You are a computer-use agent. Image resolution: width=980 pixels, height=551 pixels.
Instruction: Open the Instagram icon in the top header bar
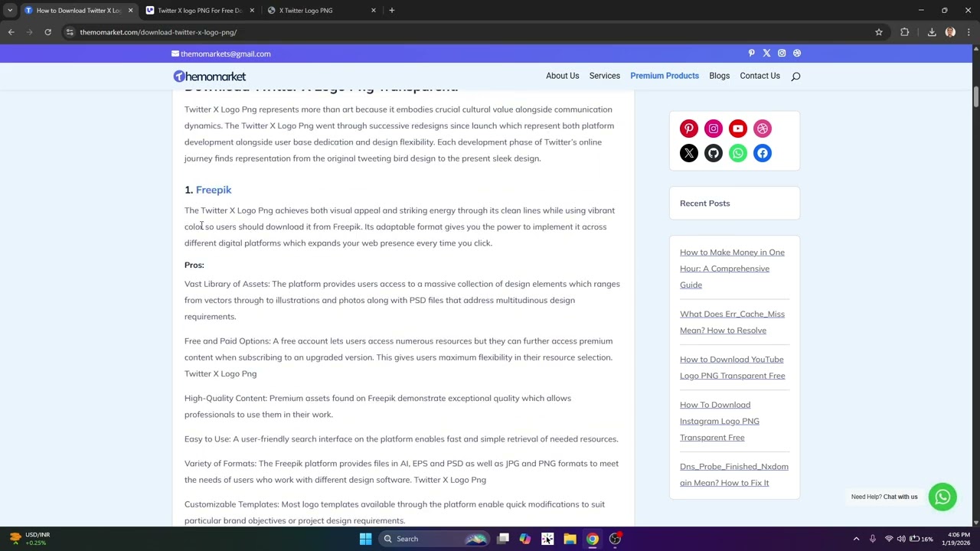coord(782,54)
